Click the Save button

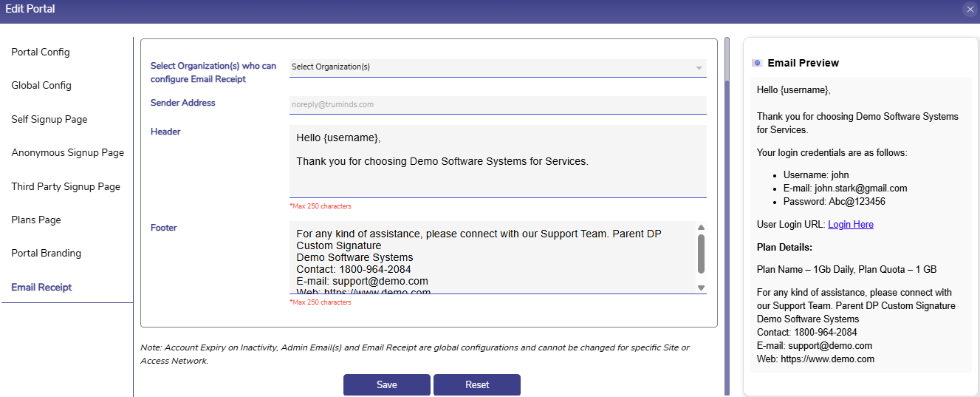(x=386, y=384)
